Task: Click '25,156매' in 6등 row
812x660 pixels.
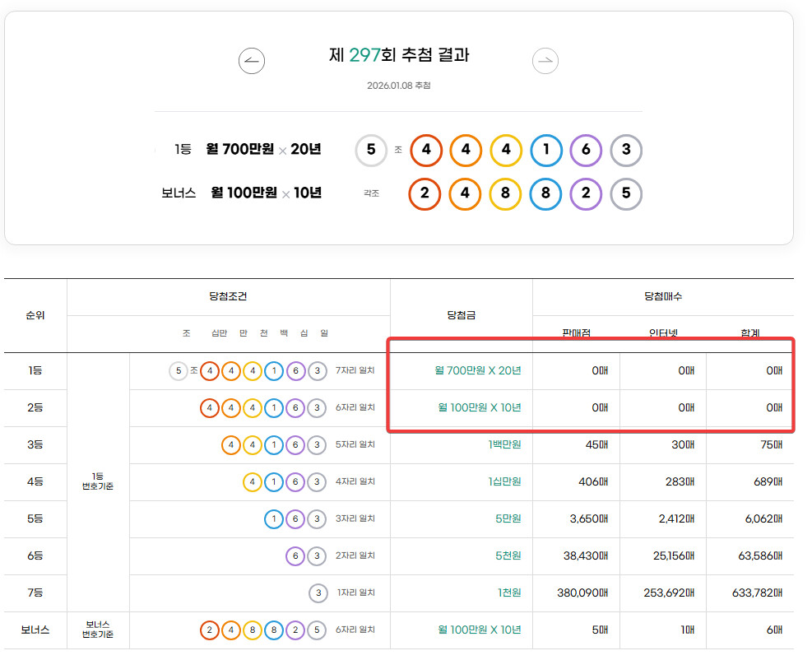Action: [x=674, y=555]
